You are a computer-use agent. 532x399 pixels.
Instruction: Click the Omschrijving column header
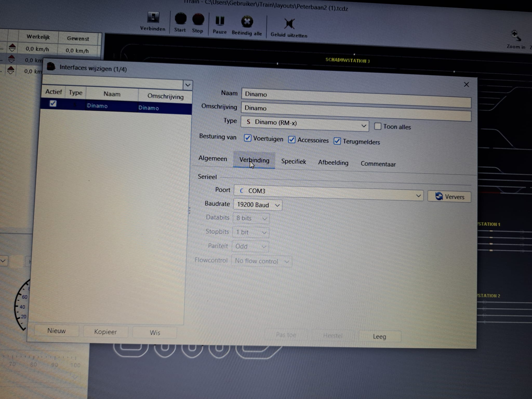[x=165, y=96]
